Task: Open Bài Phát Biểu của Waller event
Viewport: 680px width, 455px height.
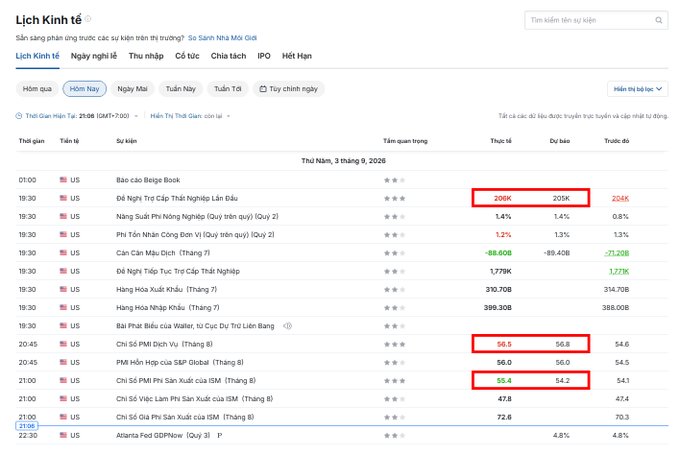Action: 195,326
